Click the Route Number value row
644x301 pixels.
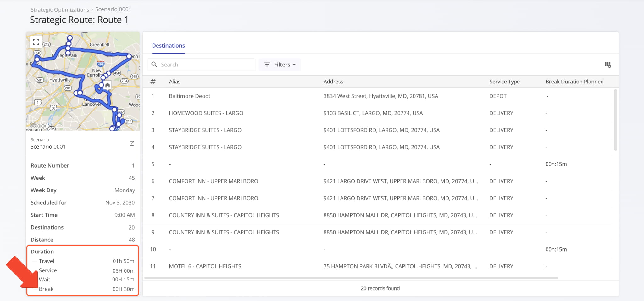[83, 165]
